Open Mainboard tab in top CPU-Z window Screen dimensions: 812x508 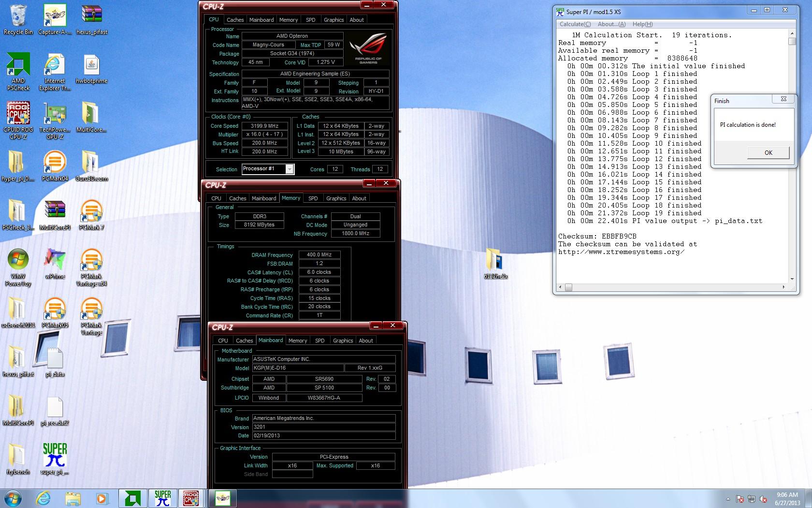pyautogui.click(x=261, y=20)
